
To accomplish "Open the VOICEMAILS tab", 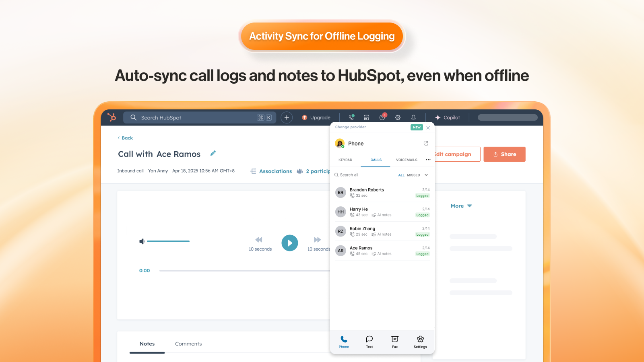I will click(407, 160).
